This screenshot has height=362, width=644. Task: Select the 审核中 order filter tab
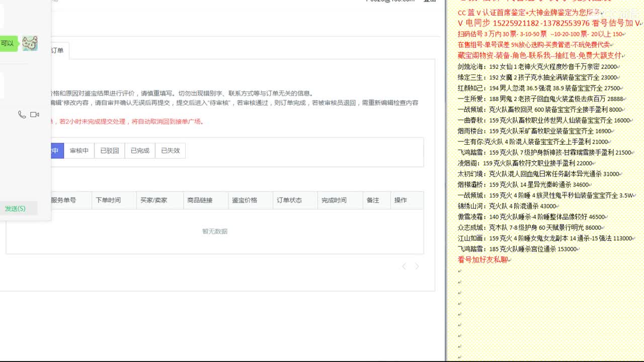tap(78, 150)
